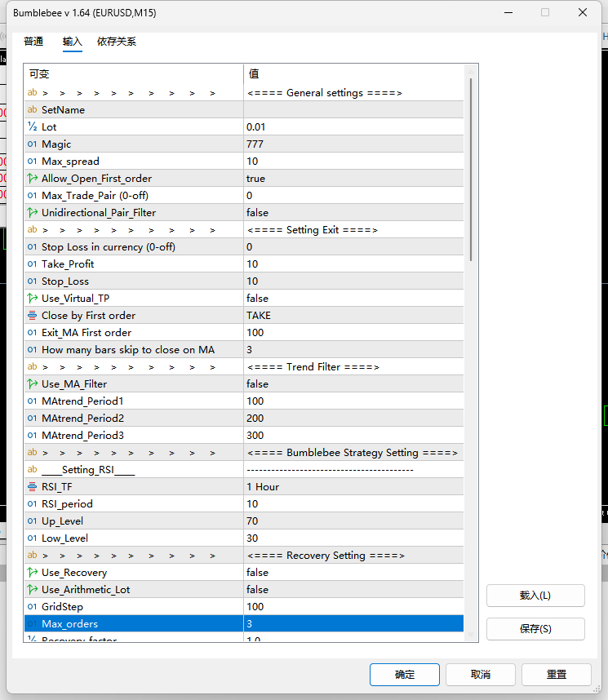Click the string icon beside ____Setting_RSI____

coord(32,470)
